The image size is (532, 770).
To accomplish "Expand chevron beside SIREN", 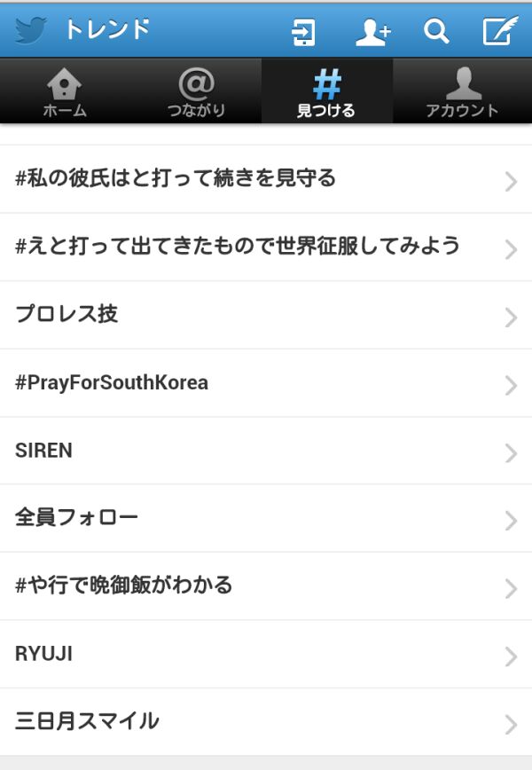I will tap(511, 453).
